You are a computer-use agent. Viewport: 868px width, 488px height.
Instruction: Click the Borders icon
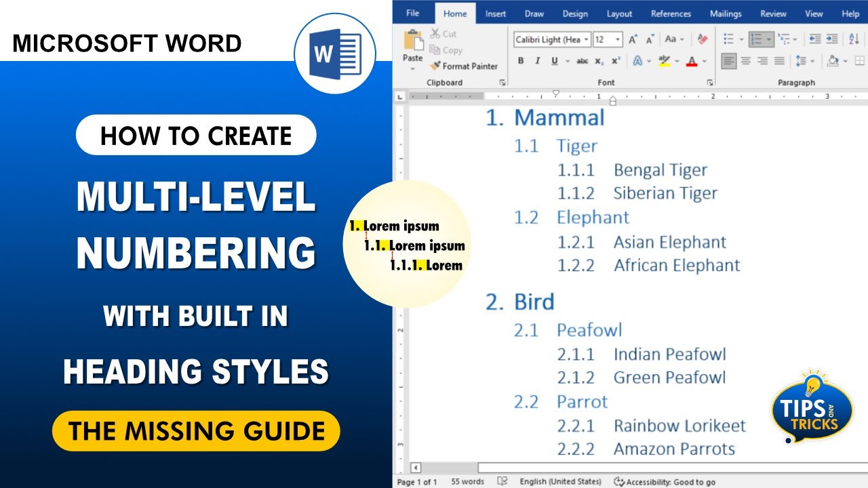(x=861, y=61)
